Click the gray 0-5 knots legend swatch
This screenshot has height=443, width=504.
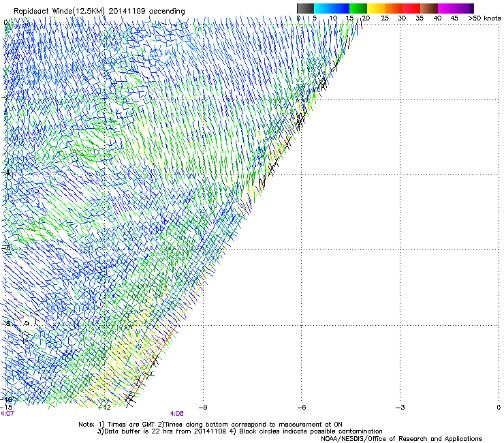(305, 8)
